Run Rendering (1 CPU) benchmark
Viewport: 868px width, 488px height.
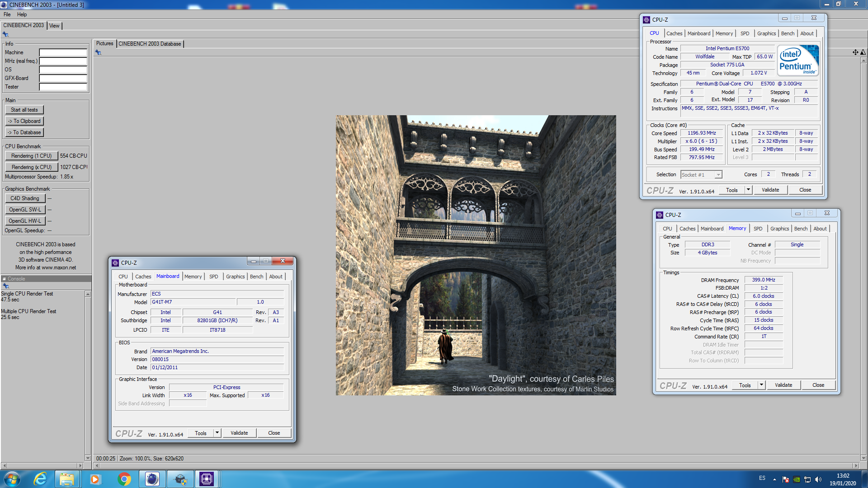(x=32, y=156)
